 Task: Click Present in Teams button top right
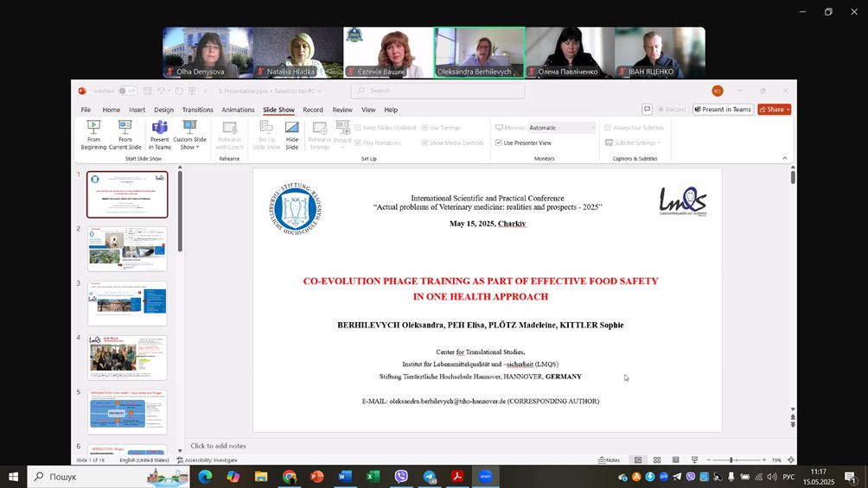point(723,109)
